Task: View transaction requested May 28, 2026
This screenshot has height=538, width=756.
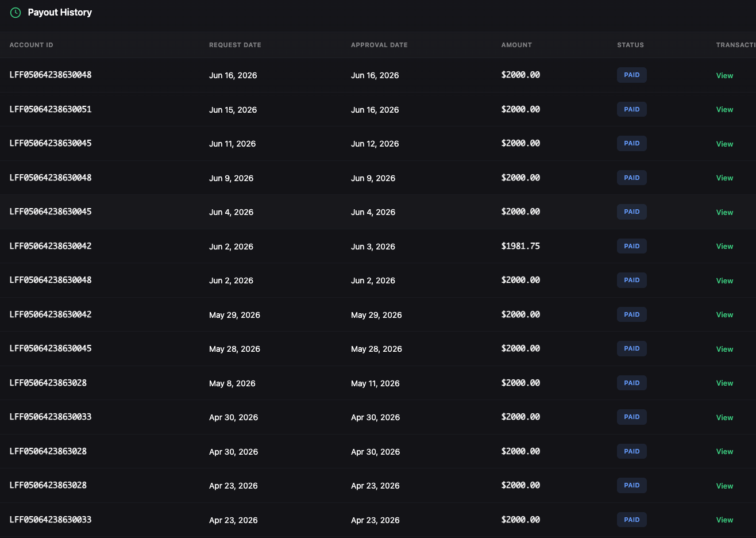Action: [724, 349]
